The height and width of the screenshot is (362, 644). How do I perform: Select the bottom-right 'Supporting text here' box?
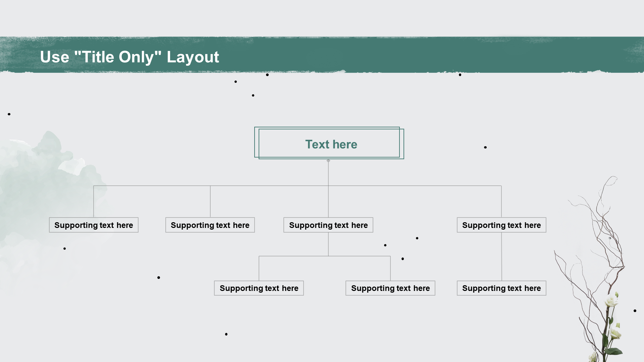point(501,288)
